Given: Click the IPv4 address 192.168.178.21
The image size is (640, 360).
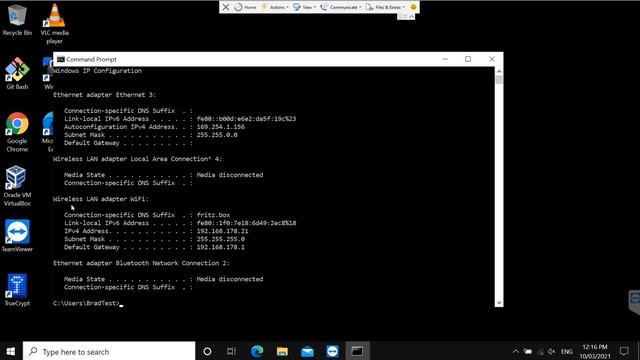Looking at the screenshot, I should point(222,231).
